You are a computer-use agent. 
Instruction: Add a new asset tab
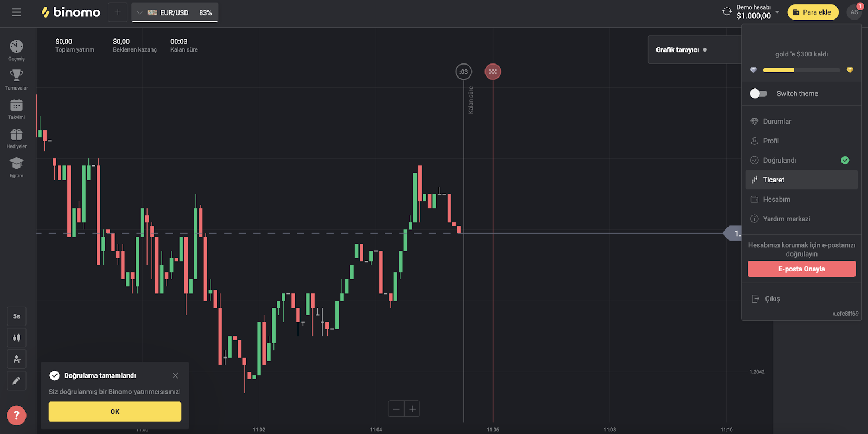point(118,12)
